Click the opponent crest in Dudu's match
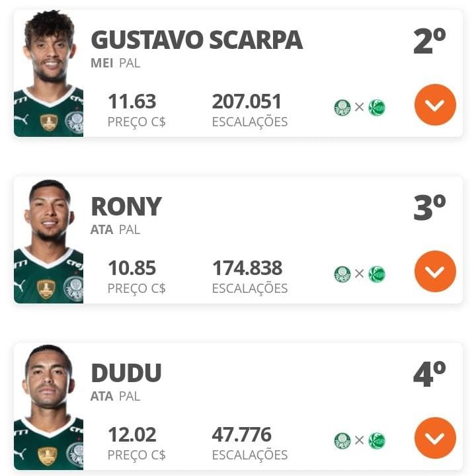This screenshot has height=476, width=476. pos(377,441)
